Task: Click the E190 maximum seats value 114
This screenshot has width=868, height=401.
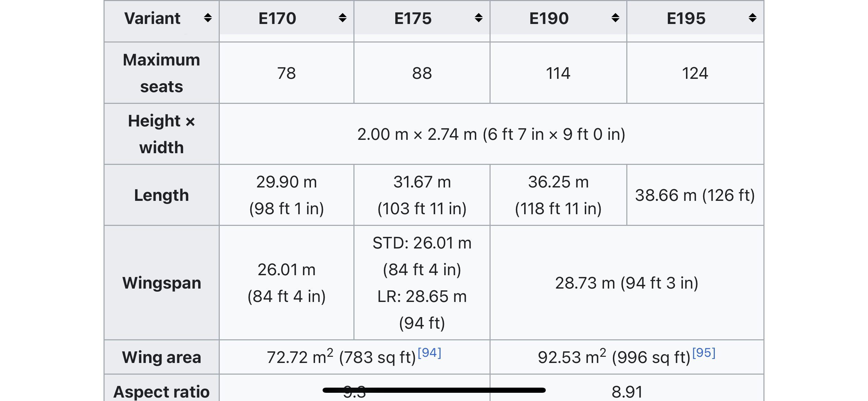Action: pos(558,73)
